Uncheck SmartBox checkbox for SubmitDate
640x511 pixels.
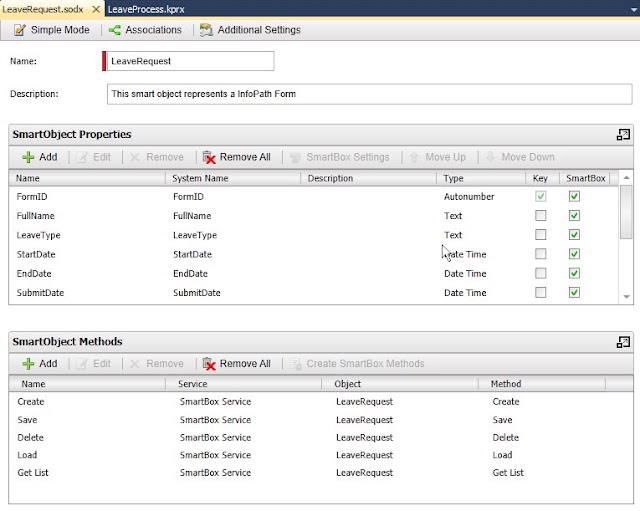574,292
